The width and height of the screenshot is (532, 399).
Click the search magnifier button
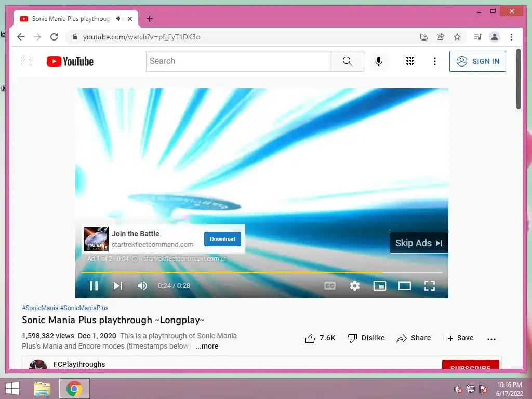(347, 61)
